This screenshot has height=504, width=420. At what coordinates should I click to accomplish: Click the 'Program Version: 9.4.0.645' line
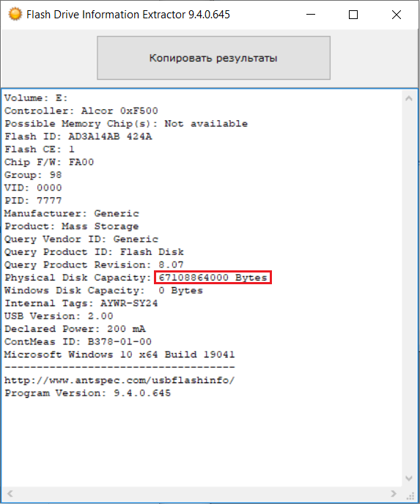(87, 393)
